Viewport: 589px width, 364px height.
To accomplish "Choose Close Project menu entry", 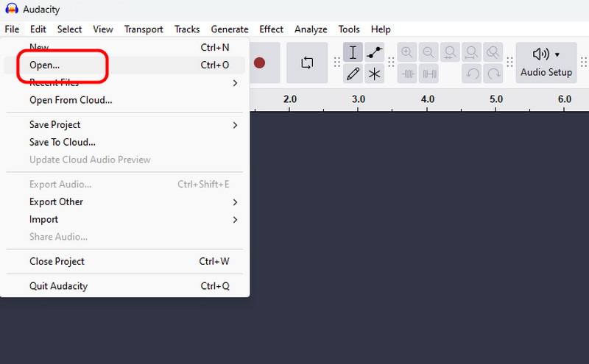I will point(124,261).
